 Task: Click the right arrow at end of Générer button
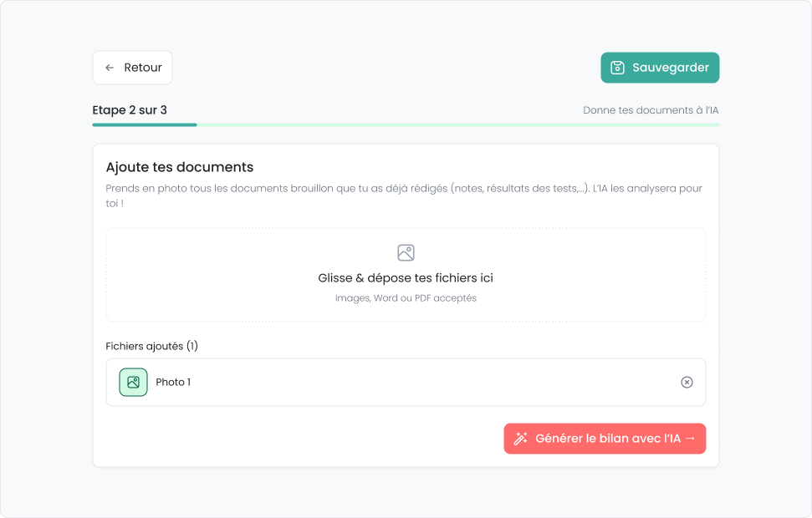pyautogui.click(x=690, y=439)
